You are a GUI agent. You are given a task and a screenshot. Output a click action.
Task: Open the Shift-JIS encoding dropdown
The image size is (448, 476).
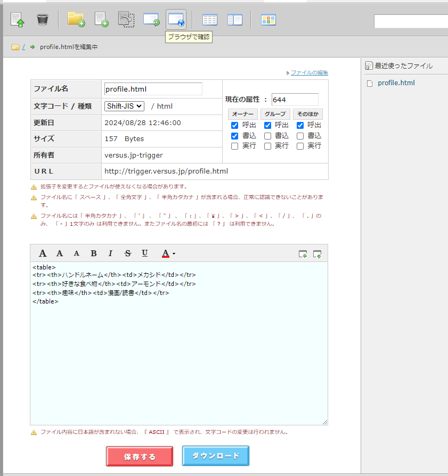tap(124, 106)
